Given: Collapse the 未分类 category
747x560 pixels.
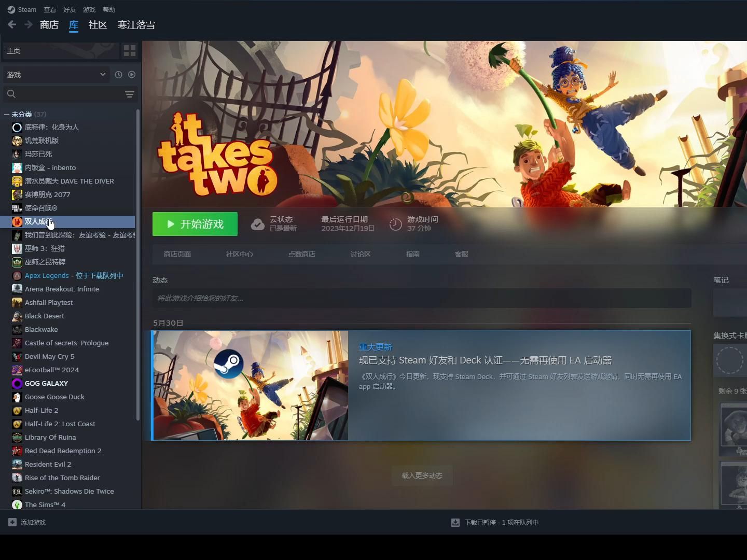Looking at the screenshot, I should click(x=7, y=114).
